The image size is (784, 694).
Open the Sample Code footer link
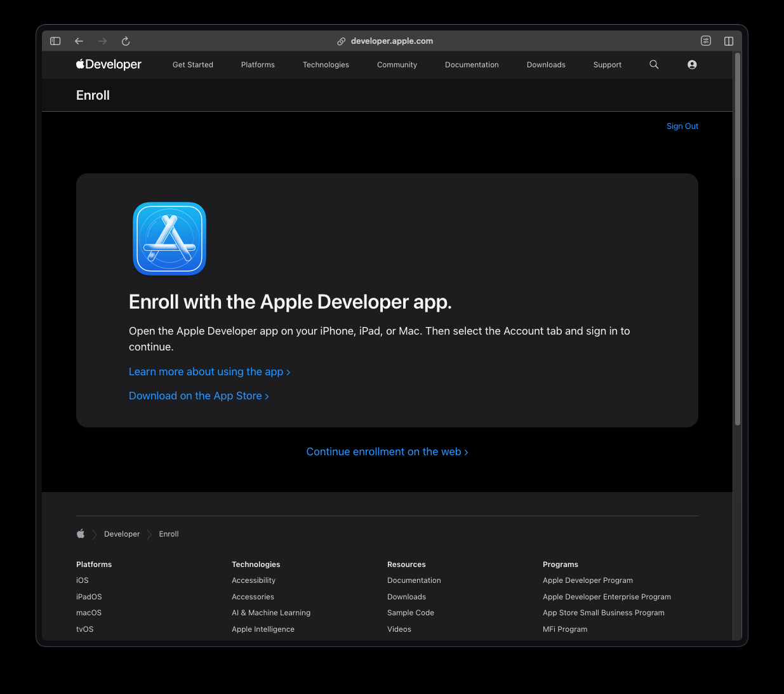click(411, 613)
